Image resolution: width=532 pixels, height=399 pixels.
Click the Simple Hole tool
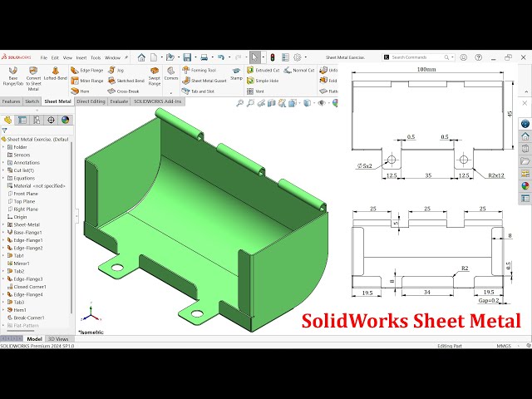click(263, 81)
